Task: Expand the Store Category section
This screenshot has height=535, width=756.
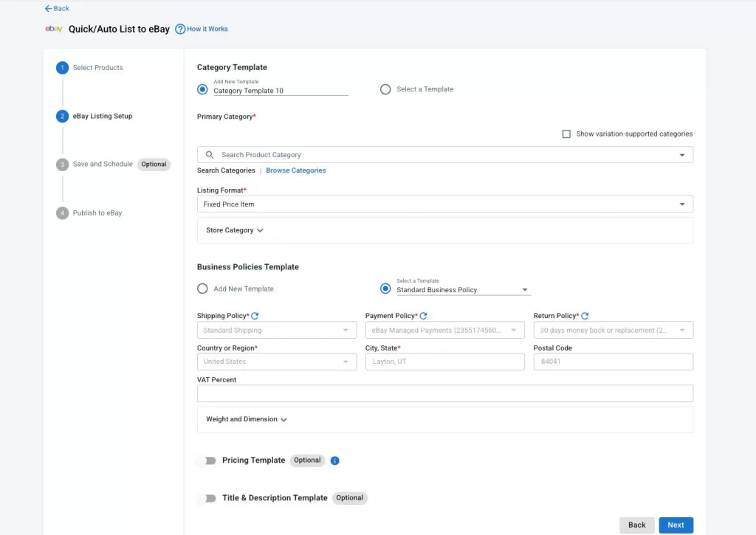Action: 233,229
